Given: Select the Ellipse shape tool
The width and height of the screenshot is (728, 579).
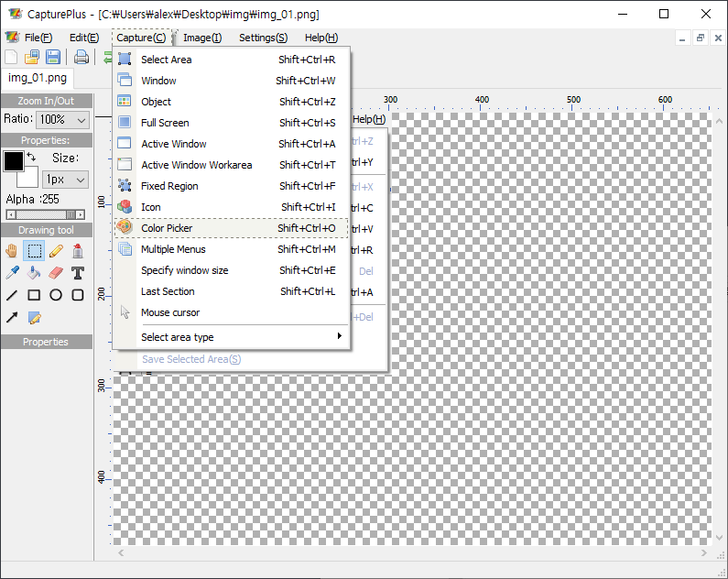Looking at the screenshot, I should click(x=56, y=295).
